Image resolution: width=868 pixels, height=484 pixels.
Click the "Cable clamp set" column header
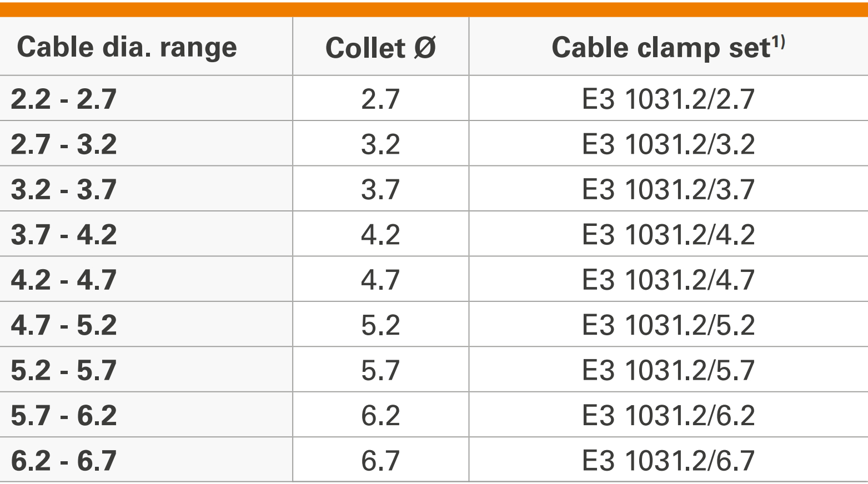click(x=668, y=47)
